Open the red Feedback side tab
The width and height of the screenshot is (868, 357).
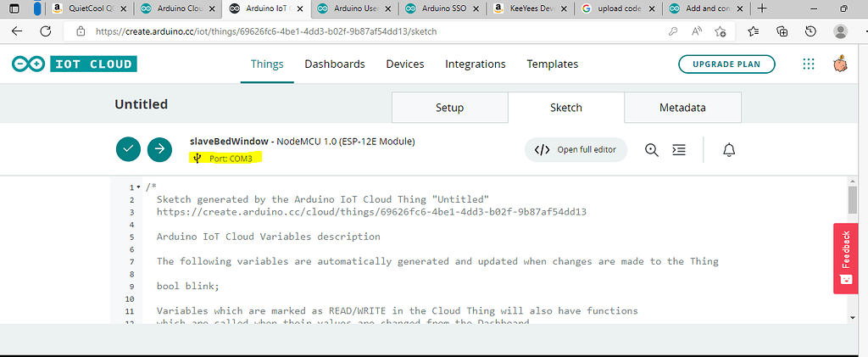[846, 259]
